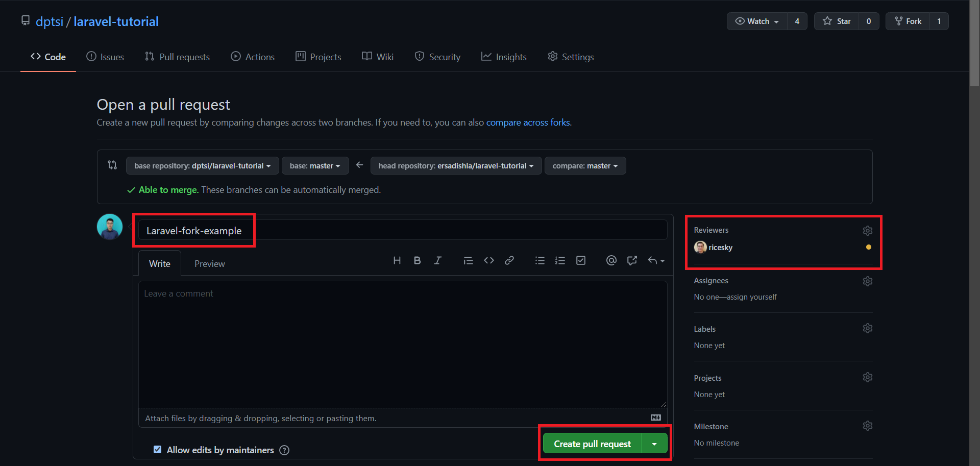Open the Pull requests tab
The image size is (980, 466).
pos(177,57)
